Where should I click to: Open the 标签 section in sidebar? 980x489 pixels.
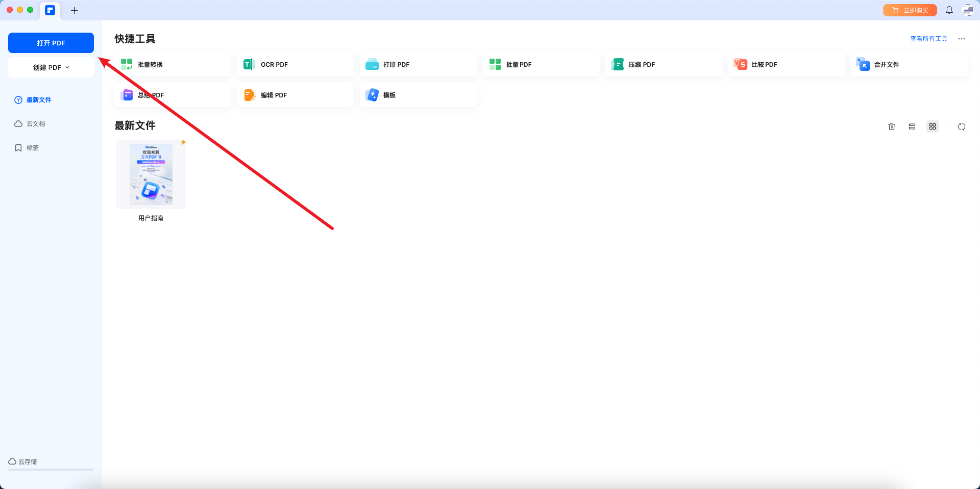[33, 148]
